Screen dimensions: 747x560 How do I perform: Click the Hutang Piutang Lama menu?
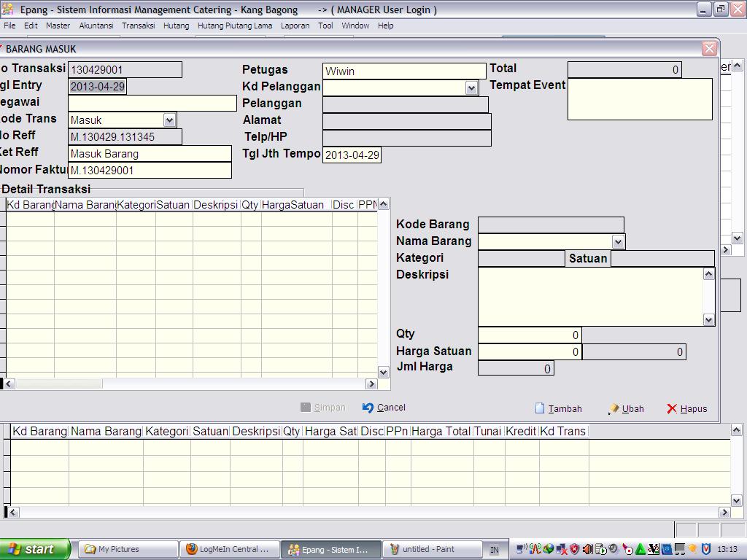235,26
